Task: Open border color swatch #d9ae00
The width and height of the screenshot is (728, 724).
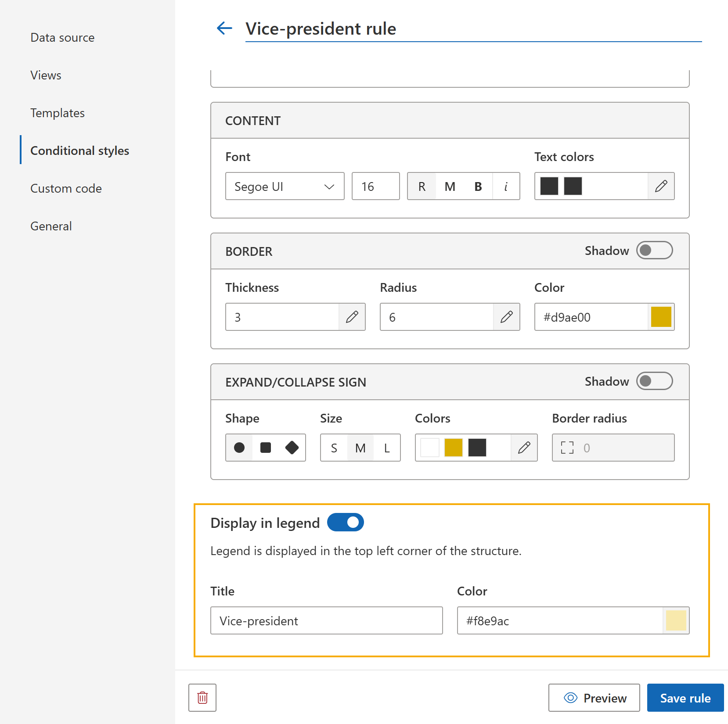Action: click(x=661, y=317)
